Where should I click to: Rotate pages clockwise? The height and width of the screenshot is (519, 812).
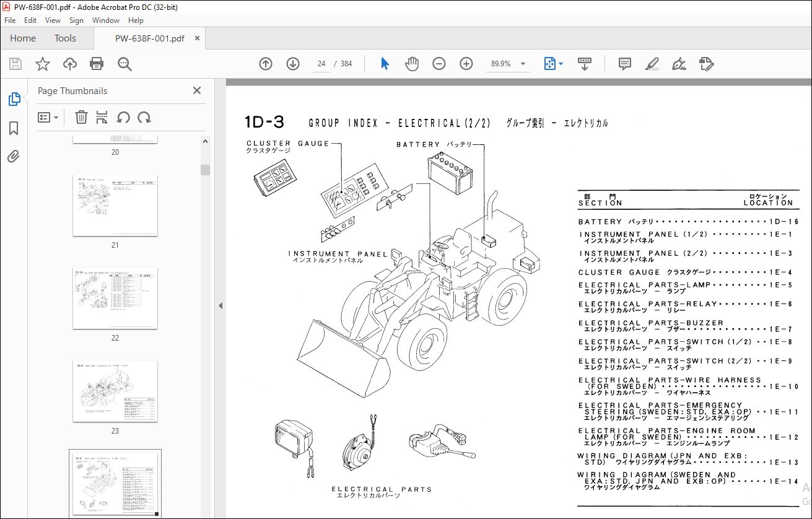click(144, 117)
